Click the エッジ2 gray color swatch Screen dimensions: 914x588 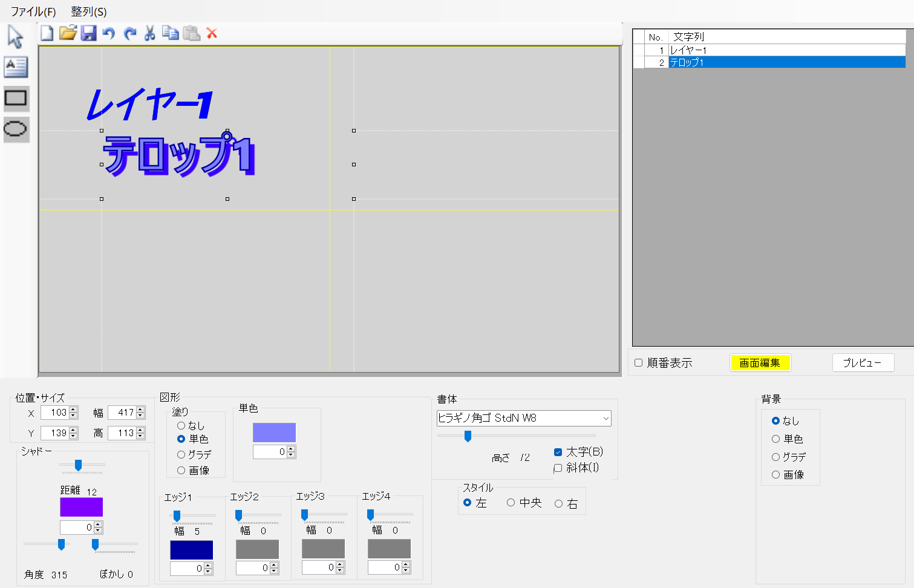pos(257,549)
